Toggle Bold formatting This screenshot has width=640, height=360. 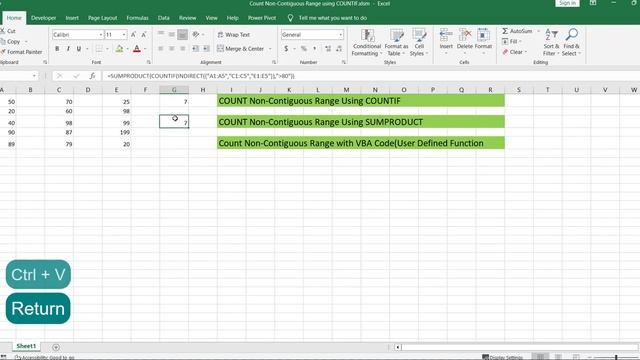[57, 49]
